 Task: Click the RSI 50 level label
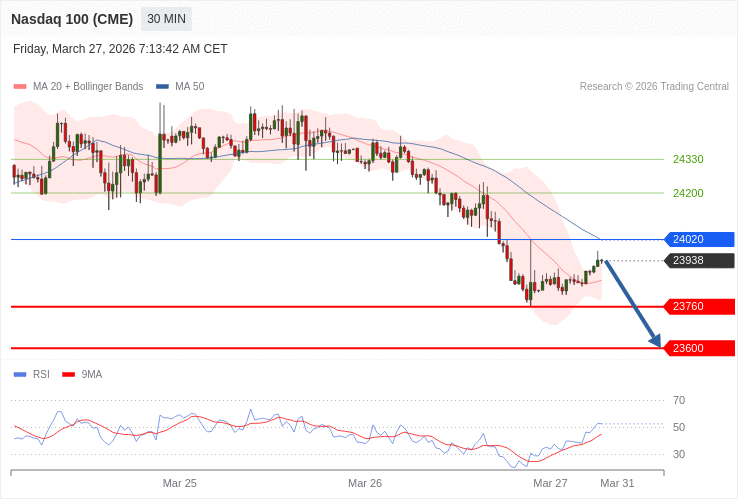click(679, 427)
